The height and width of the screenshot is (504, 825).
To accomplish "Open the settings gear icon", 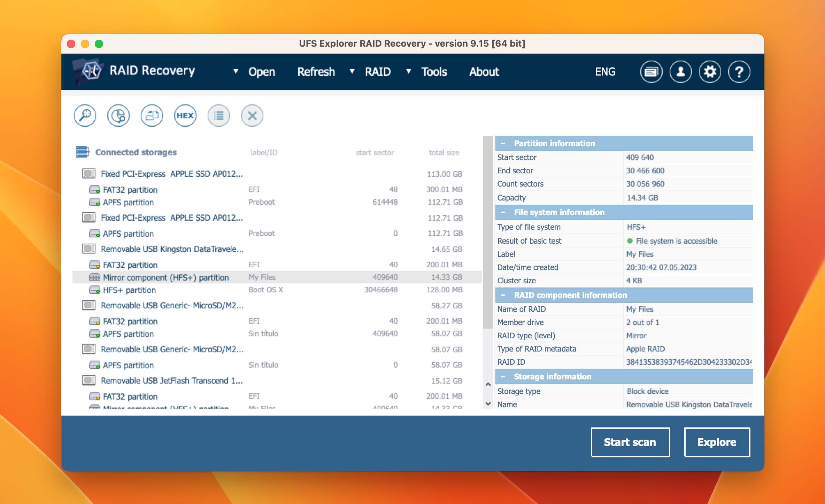I will point(710,71).
